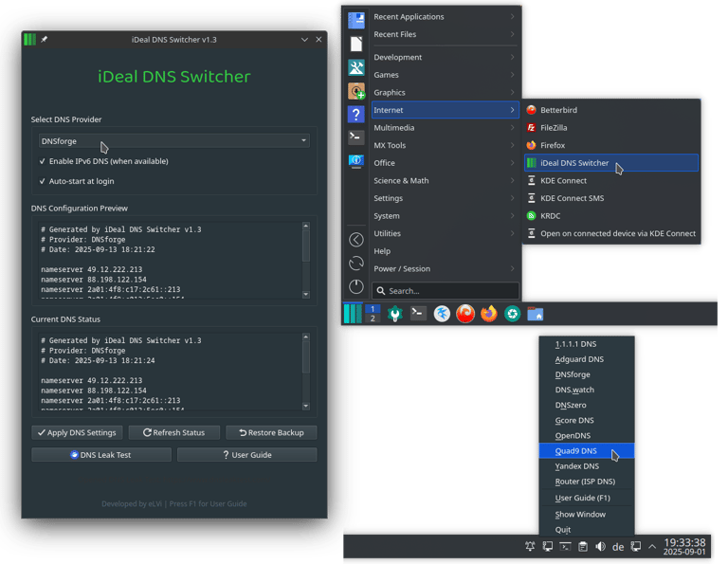Screen dimensions: 728x564
Task: Select Quad9 DNS in tray menu
Action: (587, 451)
